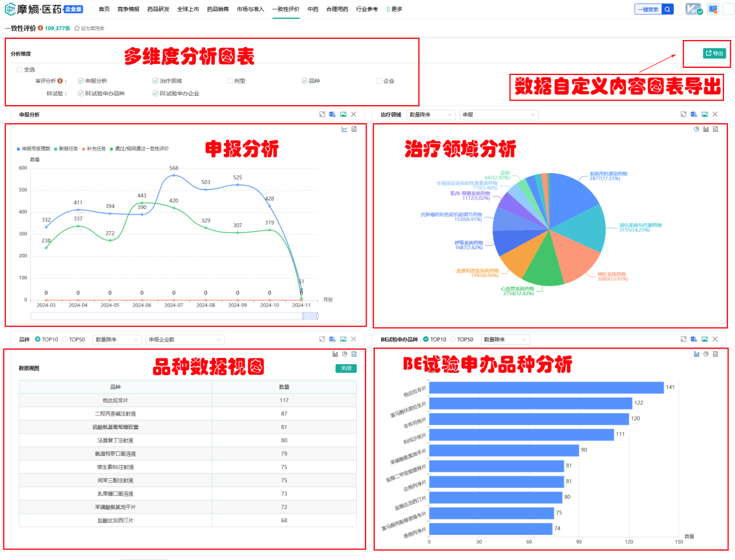Open the 竞争情报 menu
The width and height of the screenshot is (735, 560).
[128, 9]
